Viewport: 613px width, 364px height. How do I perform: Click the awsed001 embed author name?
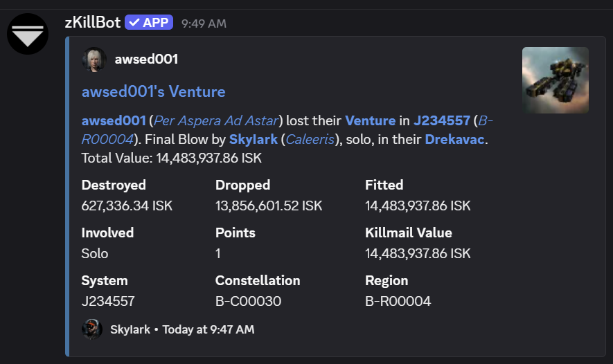click(x=146, y=60)
